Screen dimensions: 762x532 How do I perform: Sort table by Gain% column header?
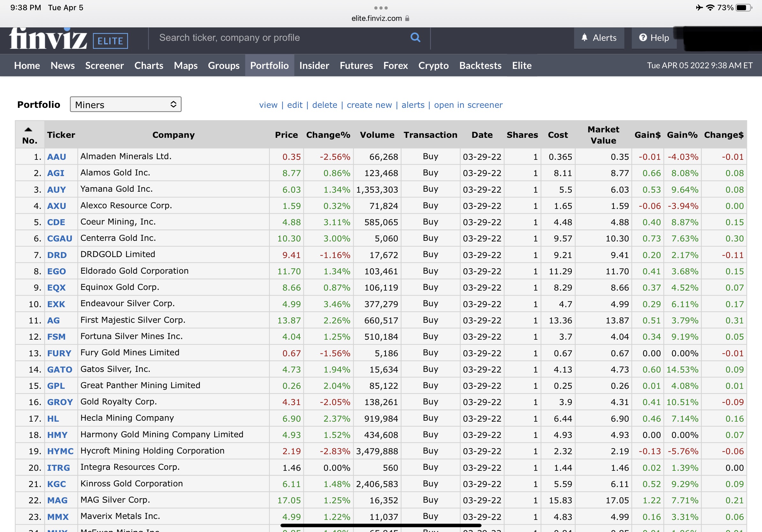[x=682, y=135]
